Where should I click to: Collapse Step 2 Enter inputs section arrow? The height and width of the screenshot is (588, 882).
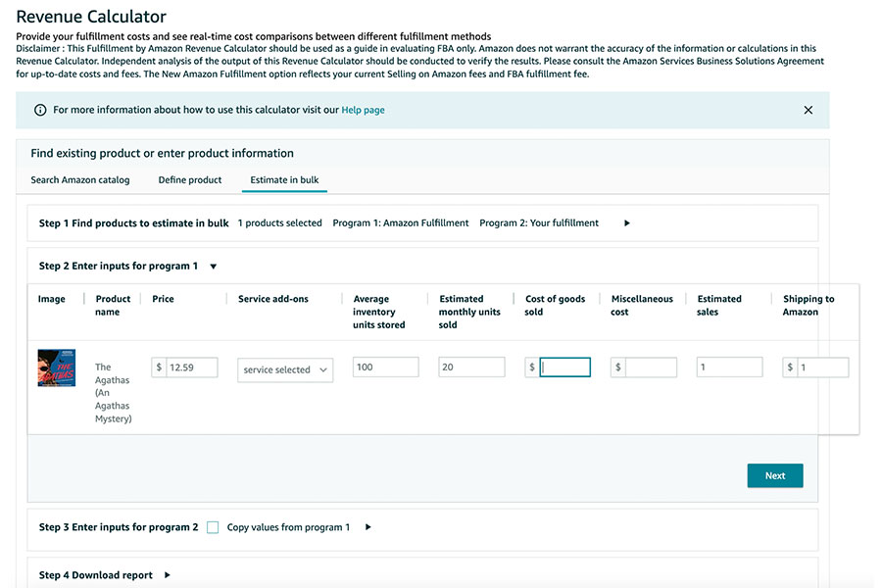pos(214,267)
